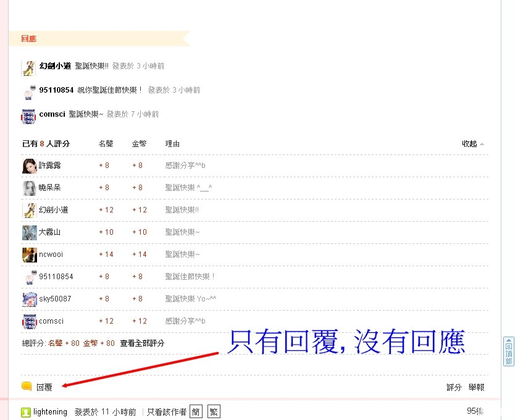Report the post using 舉報 link
This screenshot has height=420, width=515.
476,387
